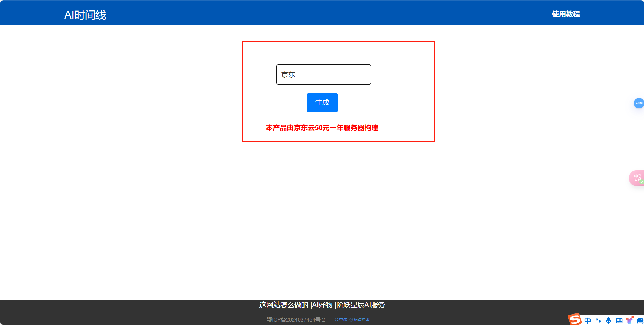Click the 重试 link
This screenshot has height=325, width=644.
tap(343, 319)
